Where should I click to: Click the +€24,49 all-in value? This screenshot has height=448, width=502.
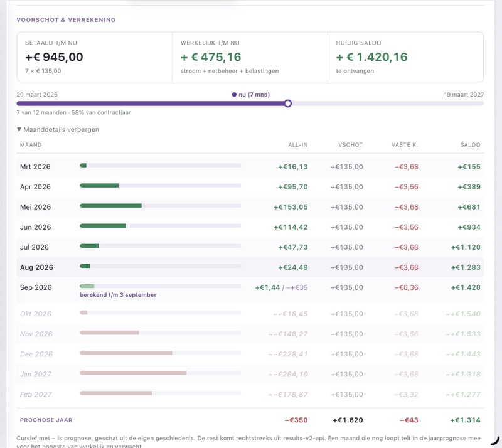pos(292,267)
